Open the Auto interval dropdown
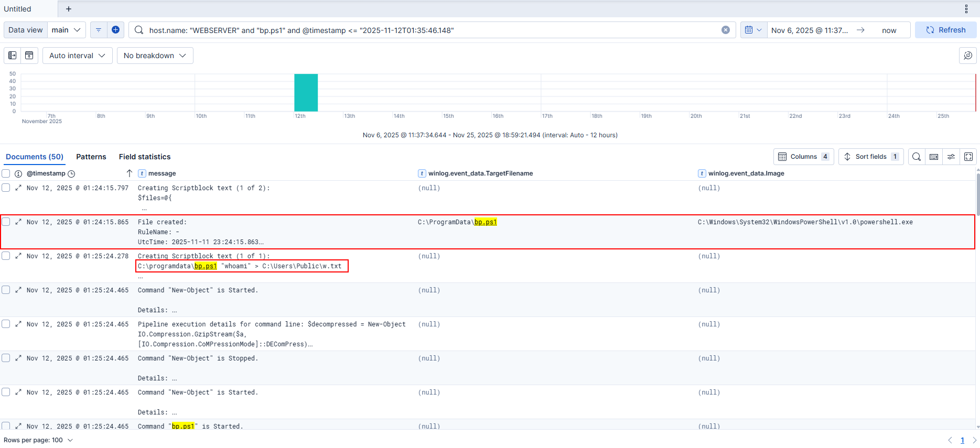The height and width of the screenshot is (448, 980). [77, 56]
